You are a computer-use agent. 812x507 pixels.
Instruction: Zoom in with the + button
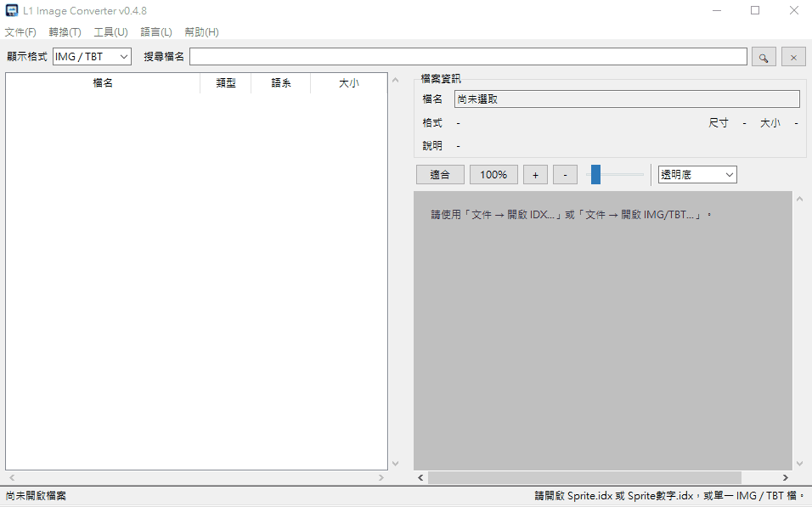[535, 175]
